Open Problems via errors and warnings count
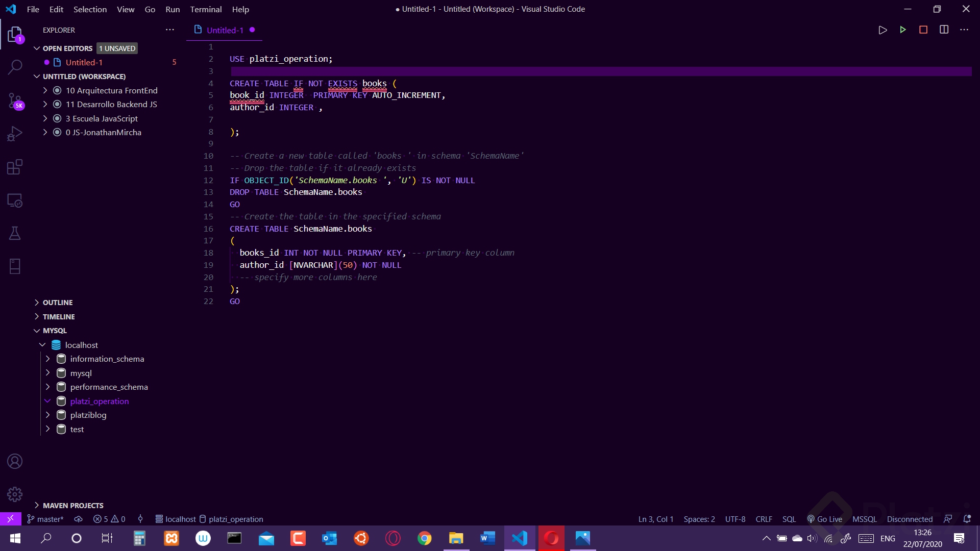The height and width of the screenshot is (551, 980). point(109,519)
